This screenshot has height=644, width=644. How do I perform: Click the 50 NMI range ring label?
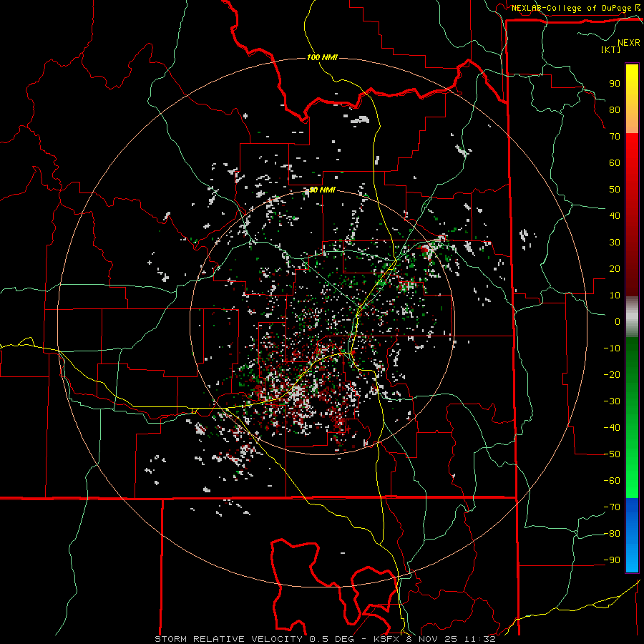click(322, 190)
